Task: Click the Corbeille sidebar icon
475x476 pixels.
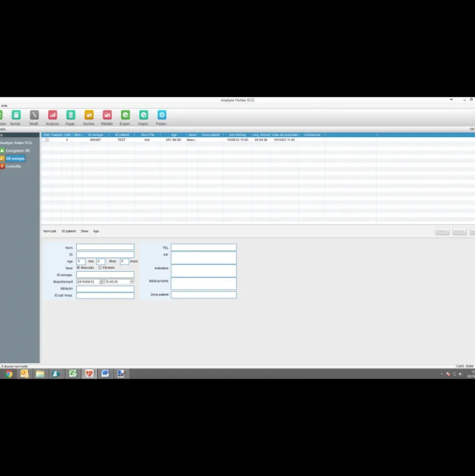Action: point(2,166)
